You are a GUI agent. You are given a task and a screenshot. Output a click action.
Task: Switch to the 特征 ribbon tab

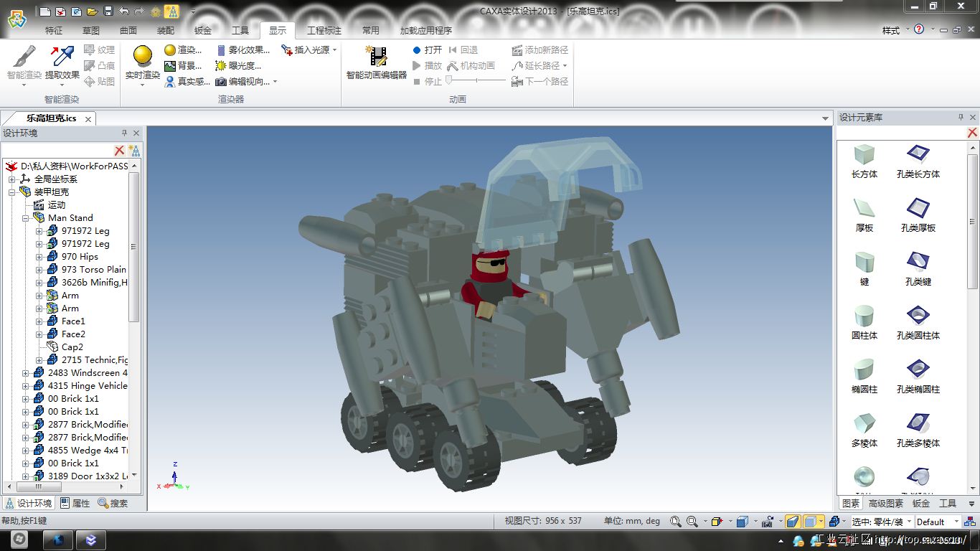[x=54, y=30]
